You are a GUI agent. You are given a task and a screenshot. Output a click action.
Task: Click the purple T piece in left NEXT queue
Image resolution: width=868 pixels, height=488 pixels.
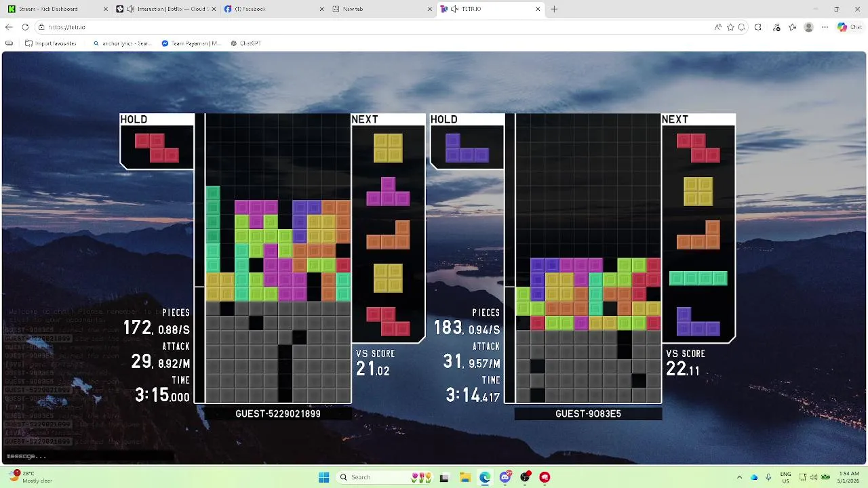388,191
